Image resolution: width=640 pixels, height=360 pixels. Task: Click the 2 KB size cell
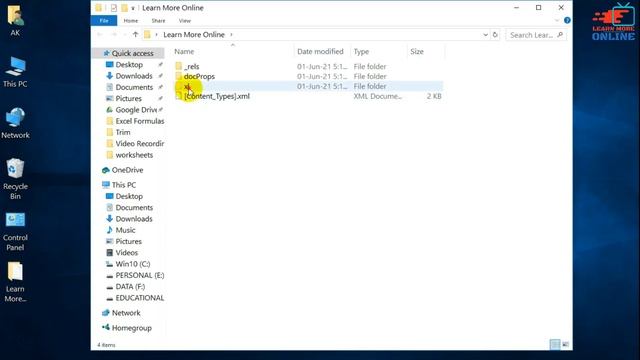(x=434, y=96)
